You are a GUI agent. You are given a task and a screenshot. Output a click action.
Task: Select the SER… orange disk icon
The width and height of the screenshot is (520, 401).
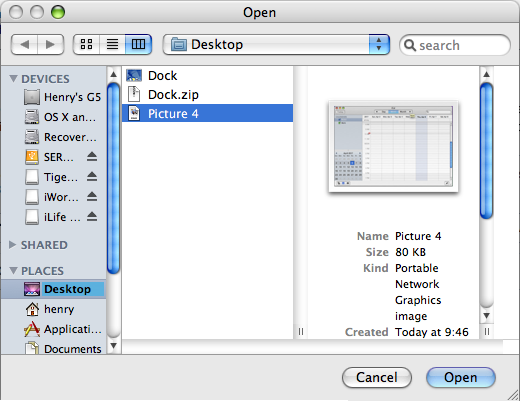[32, 157]
